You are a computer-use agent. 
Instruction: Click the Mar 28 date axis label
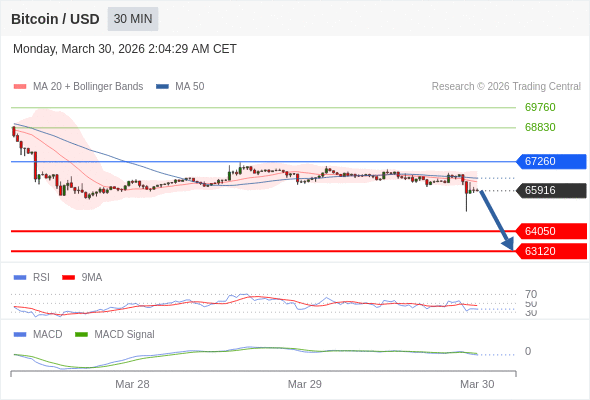pos(132,384)
